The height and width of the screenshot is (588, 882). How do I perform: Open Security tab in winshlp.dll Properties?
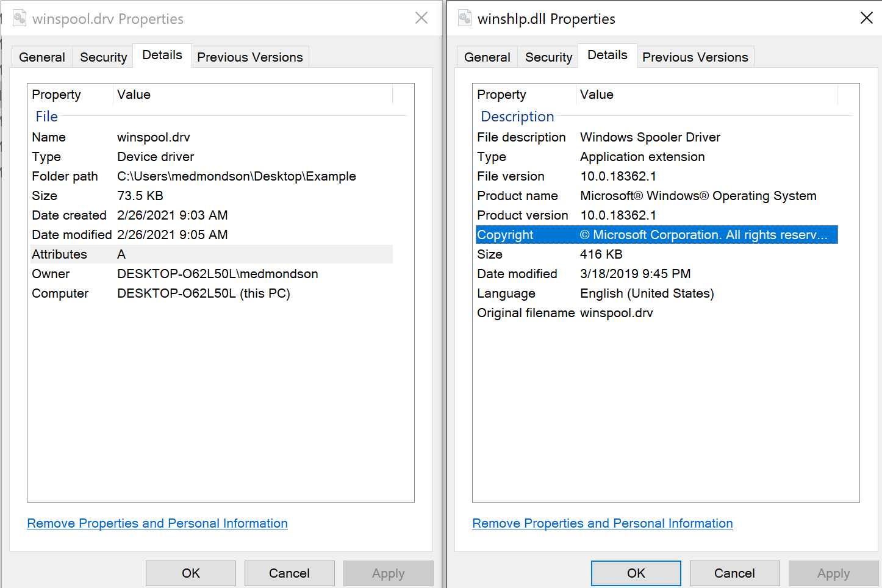pos(549,57)
